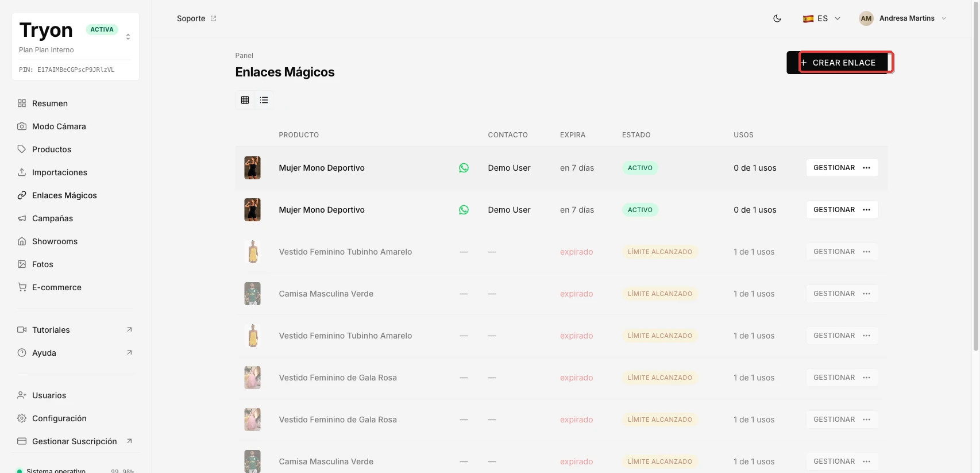Open the Ayuda help link
Viewport: 980px width, 473px height.
(75, 353)
